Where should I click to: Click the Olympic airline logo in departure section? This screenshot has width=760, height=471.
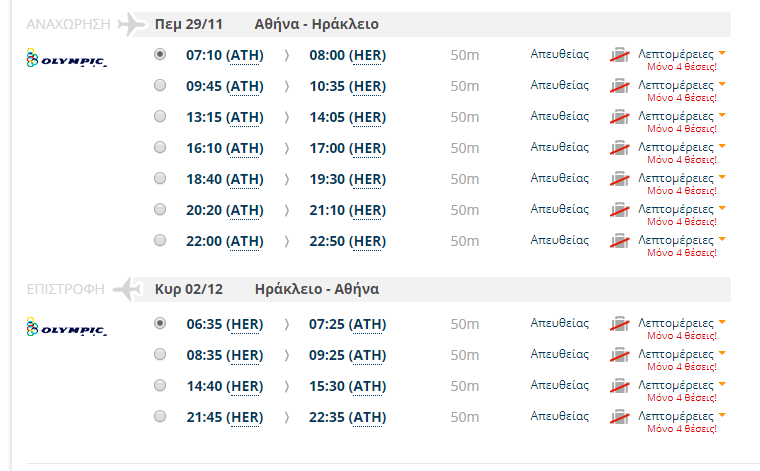click(66, 60)
